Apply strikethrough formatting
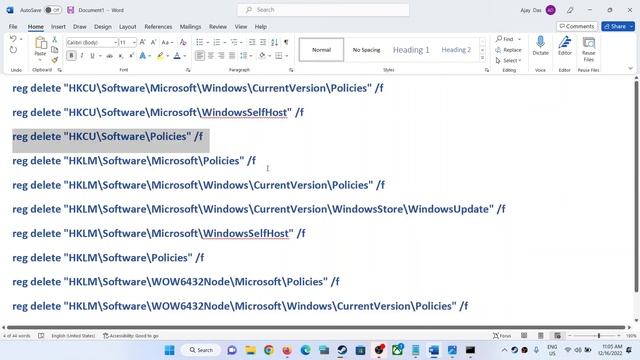Viewport: 640px width, 360px height. click(x=110, y=56)
